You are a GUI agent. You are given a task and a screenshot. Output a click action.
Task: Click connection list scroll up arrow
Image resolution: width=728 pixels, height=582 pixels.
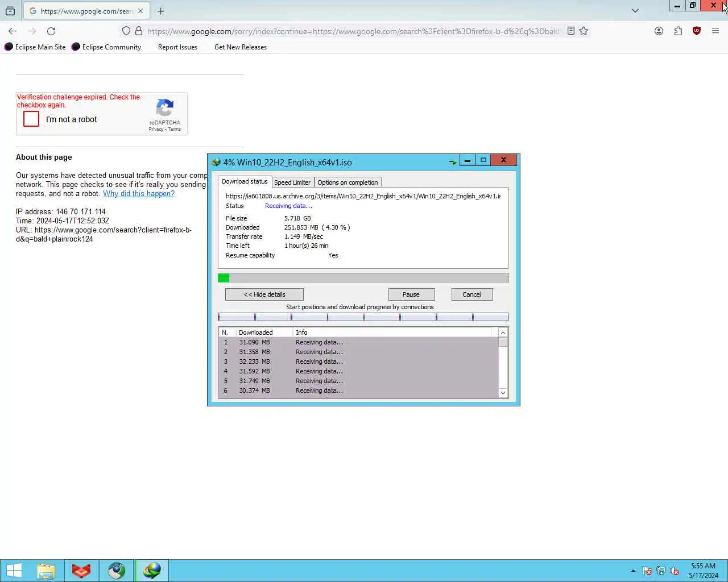point(503,332)
